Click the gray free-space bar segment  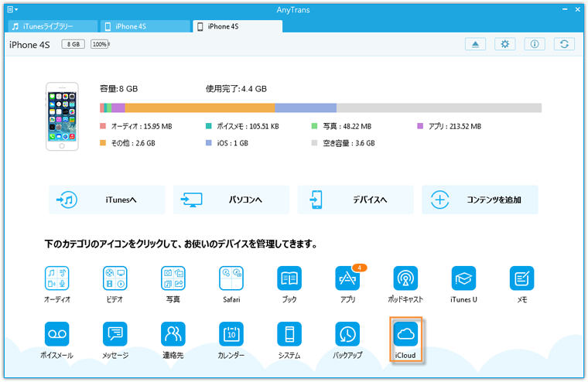[439, 108]
